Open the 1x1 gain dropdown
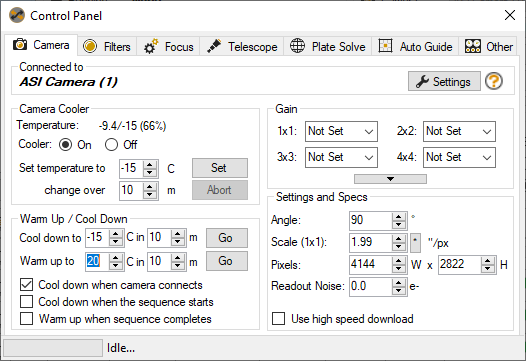Image resolution: width=526 pixels, height=361 pixels. click(x=341, y=131)
